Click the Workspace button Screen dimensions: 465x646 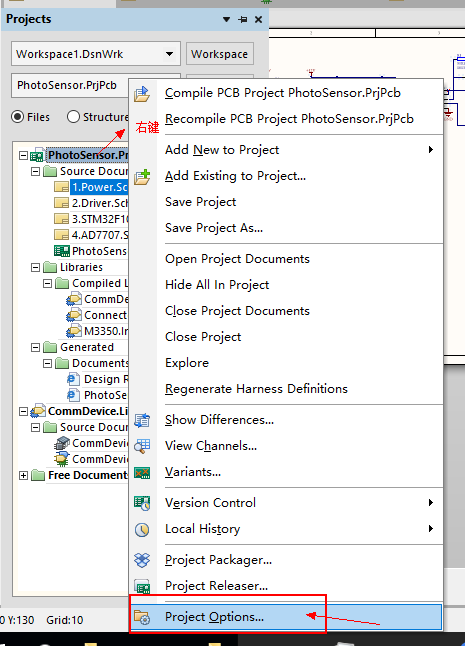point(220,54)
